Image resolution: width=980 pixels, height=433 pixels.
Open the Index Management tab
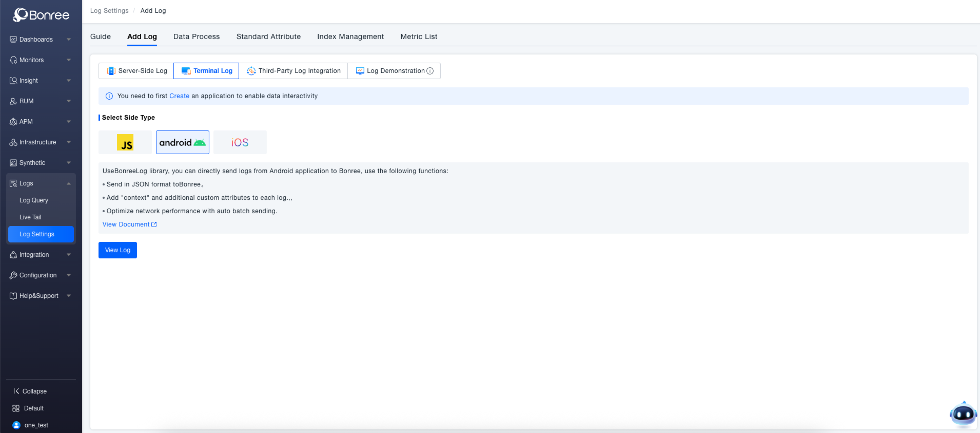click(350, 36)
